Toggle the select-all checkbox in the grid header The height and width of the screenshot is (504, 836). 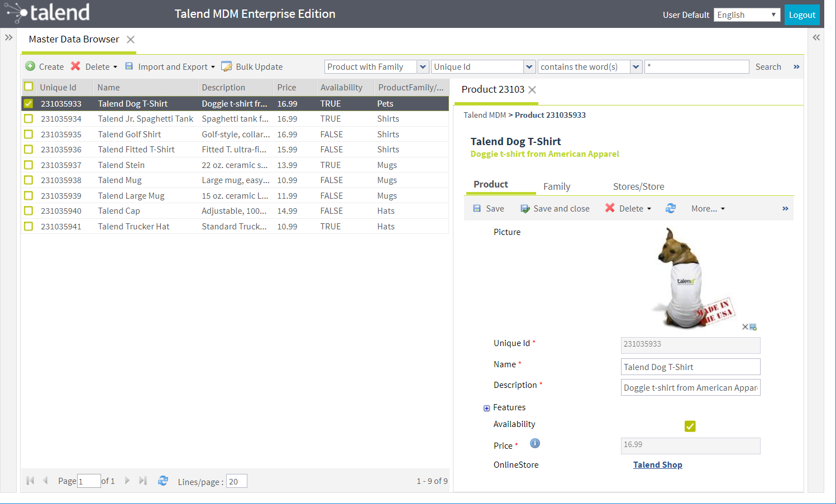tap(28, 87)
